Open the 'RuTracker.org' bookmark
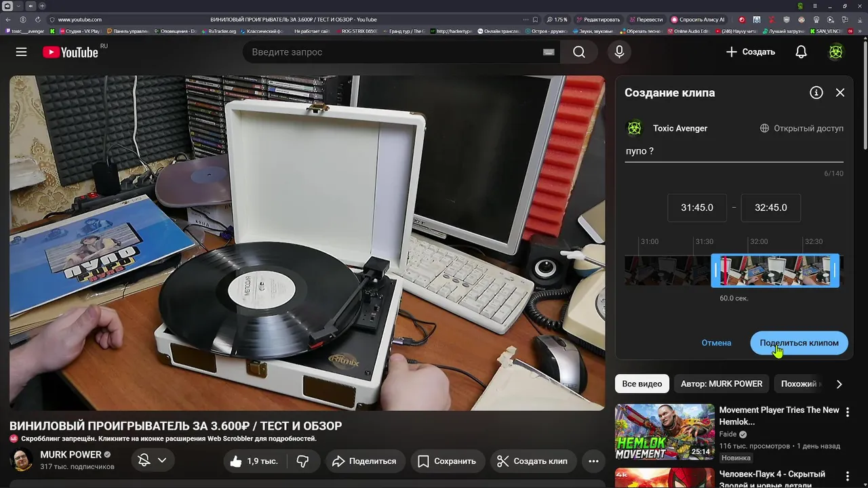Image resolution: width=868 pixels, height=488 pixels. pos(218,31)
